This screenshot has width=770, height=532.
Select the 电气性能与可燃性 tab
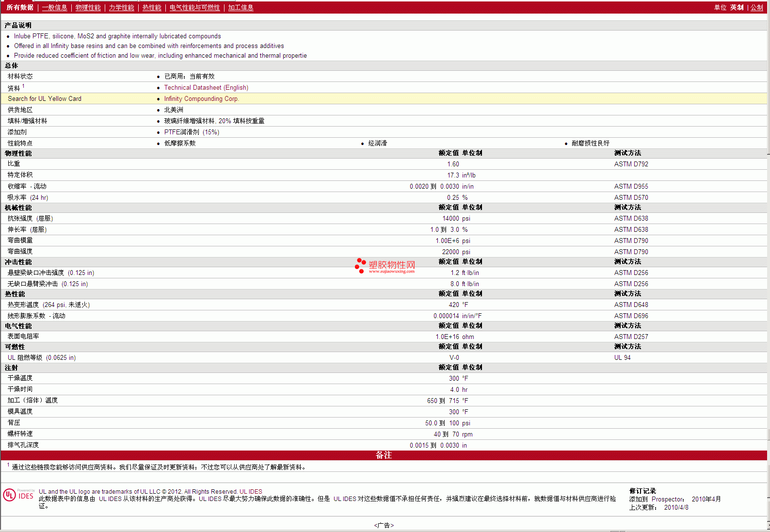coord(194,8)
